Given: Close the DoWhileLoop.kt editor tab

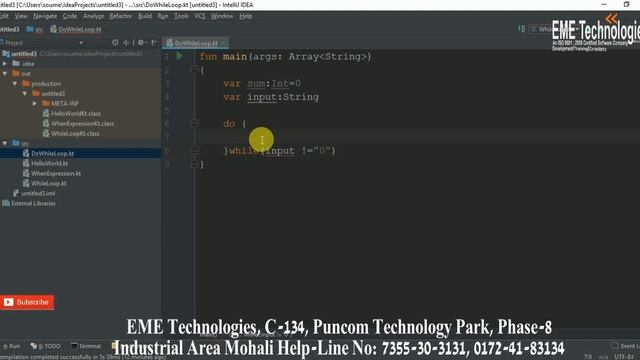Looking at the screenshot, I should click(223, 43).
